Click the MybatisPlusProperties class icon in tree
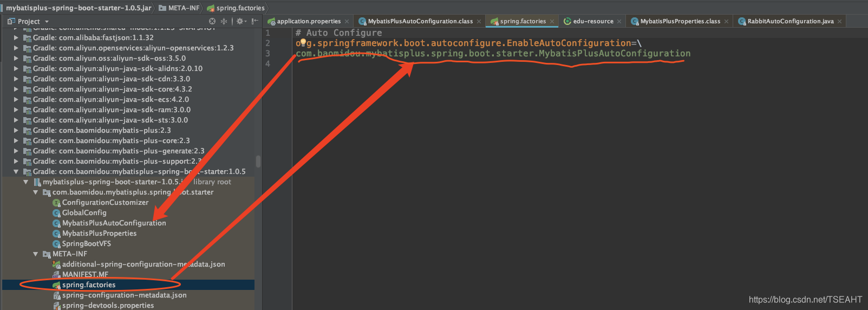The image size is (868, 310). pos(56,234)
